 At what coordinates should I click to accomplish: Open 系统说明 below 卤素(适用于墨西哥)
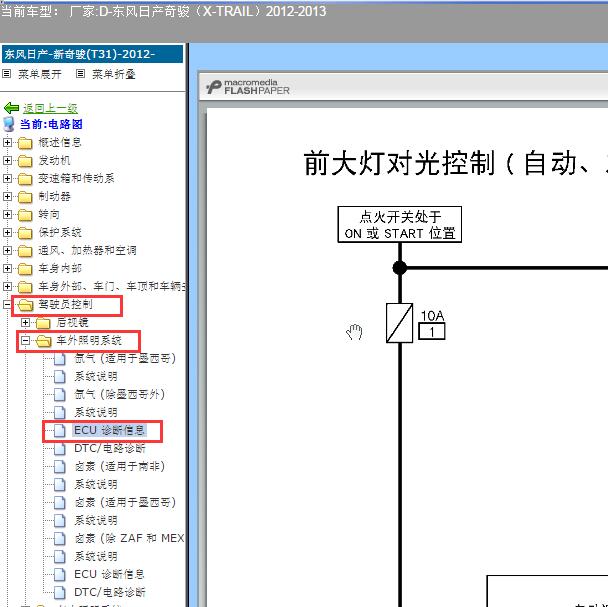(x=96, y=521)
